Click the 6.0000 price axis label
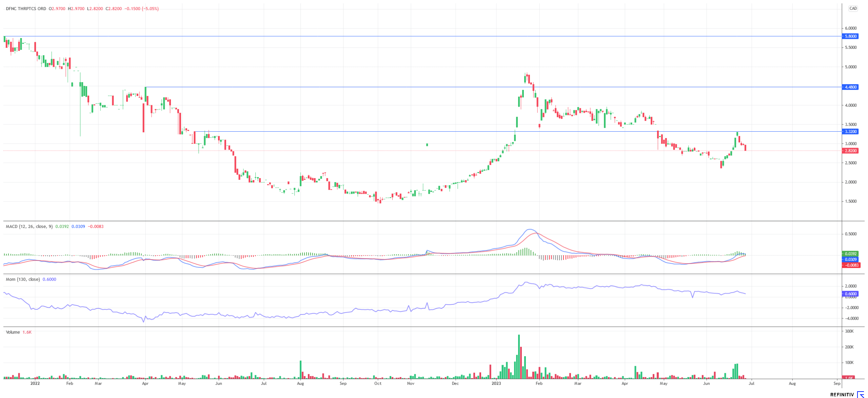The image size is (868, 398). (851, 28)
